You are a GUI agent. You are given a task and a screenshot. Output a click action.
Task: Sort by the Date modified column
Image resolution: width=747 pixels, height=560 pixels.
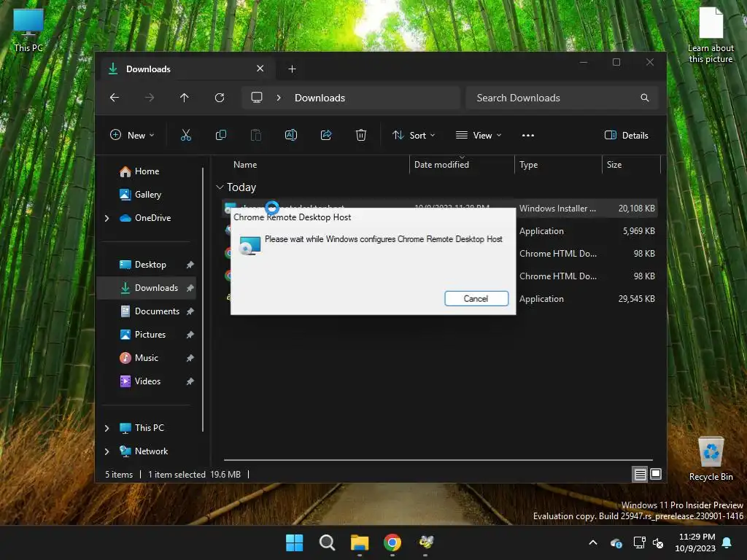click(x=462, y=164)
